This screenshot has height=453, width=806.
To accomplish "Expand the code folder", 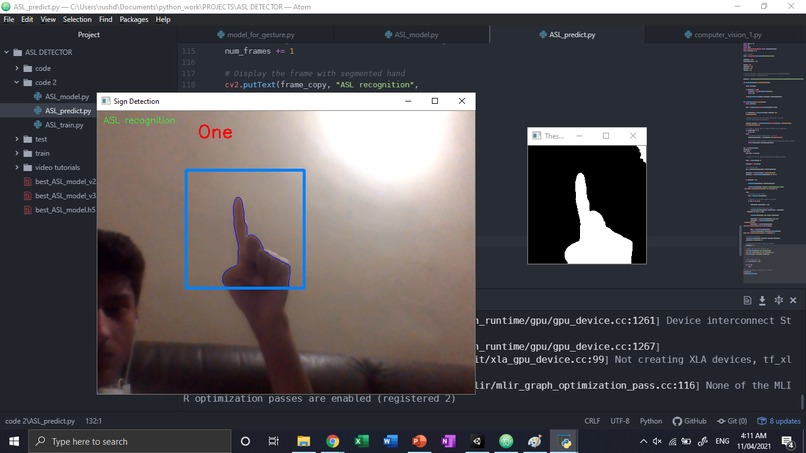I will [17, 68].
